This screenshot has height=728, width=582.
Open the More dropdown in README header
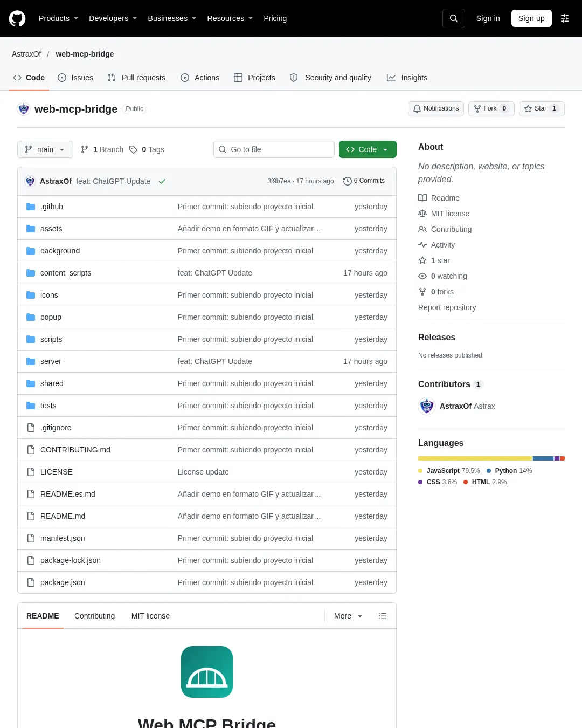point(348,616)
